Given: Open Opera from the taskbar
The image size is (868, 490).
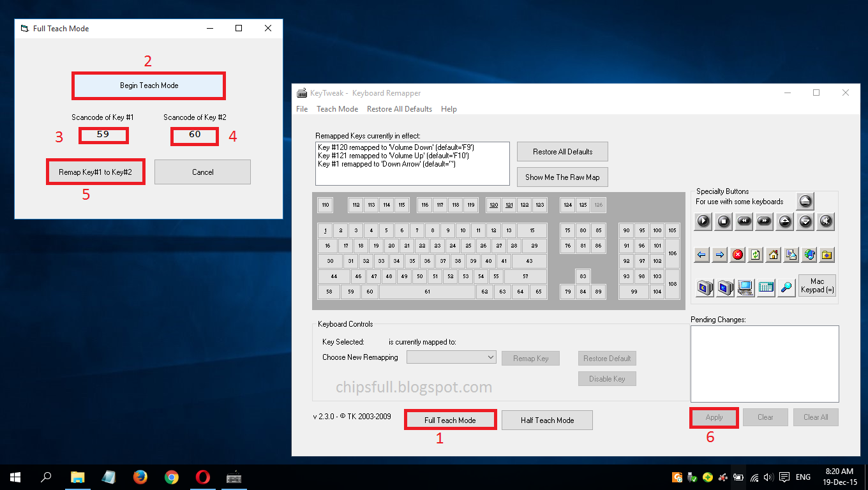Looking at the screenshot, I should tap(202, 477).
